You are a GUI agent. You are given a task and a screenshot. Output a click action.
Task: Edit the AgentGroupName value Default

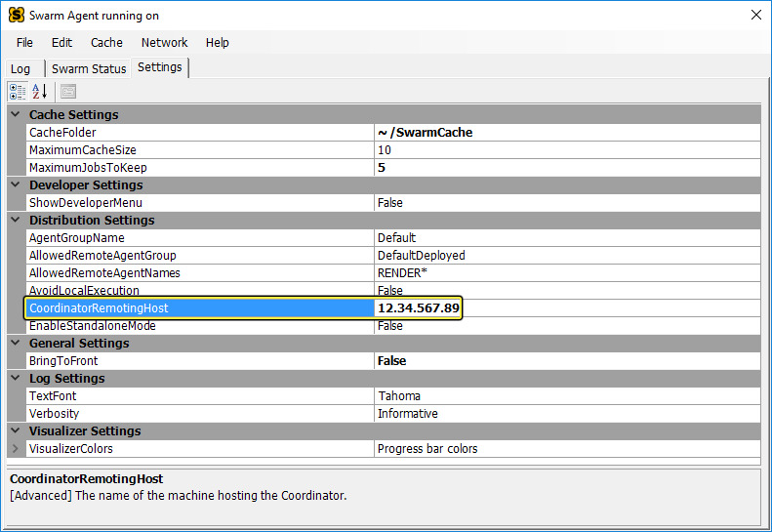[567, 238]
